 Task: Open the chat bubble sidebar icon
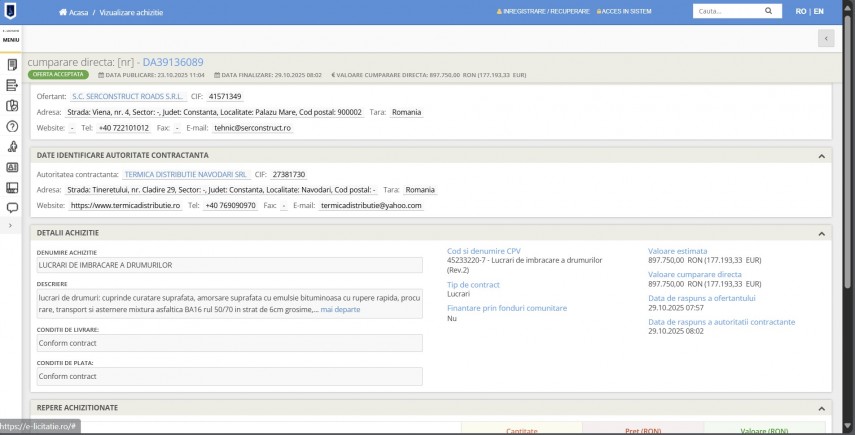pyautogui.click(x=11, y=208)
